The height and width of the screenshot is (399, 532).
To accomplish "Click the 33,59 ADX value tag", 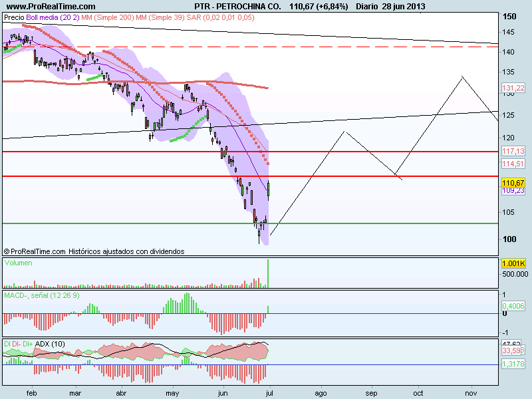I will click(512, 350).
